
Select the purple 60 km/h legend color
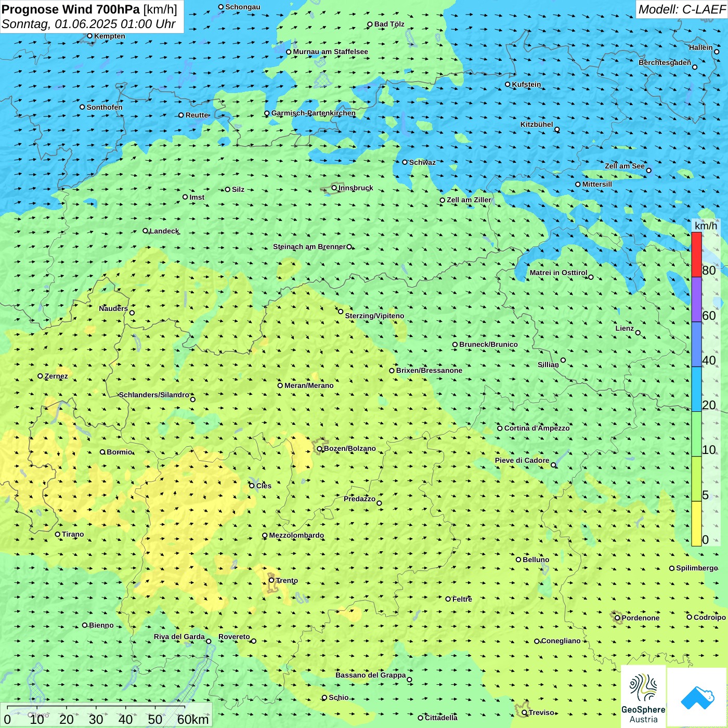[696, 300]
